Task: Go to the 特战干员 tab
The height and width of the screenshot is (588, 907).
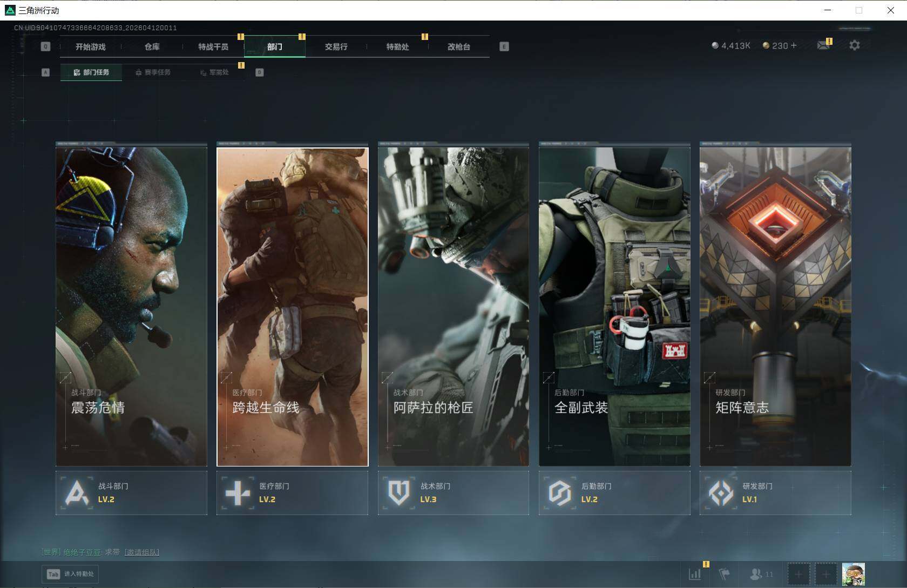Action: pos(213,46)
